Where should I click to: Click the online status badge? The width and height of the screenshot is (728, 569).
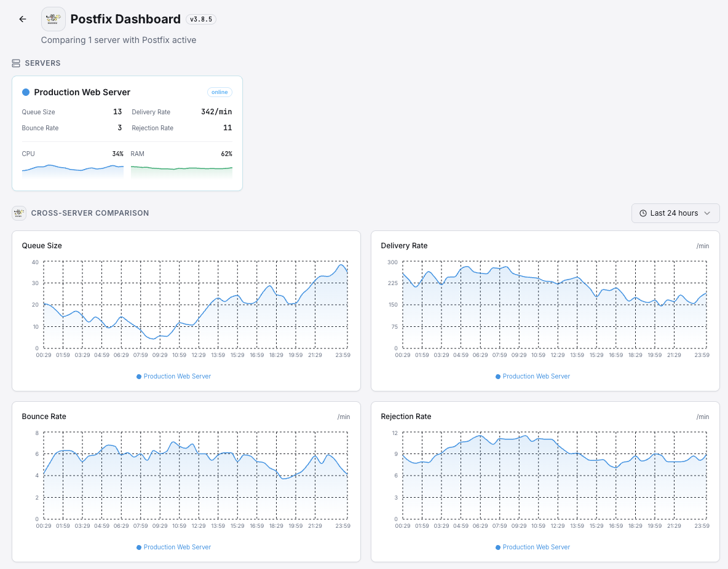[x=220, y=92]
